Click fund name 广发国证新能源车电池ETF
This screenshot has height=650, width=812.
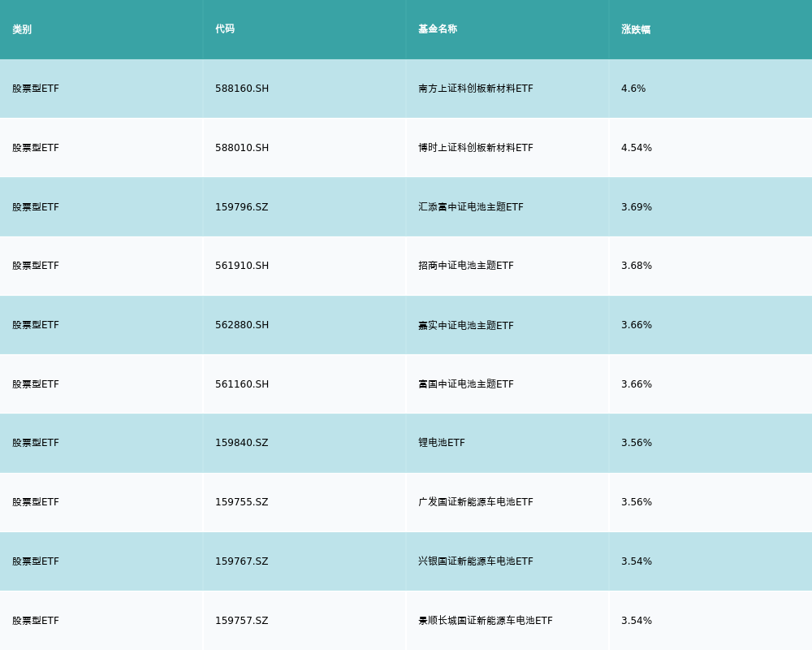475,502
